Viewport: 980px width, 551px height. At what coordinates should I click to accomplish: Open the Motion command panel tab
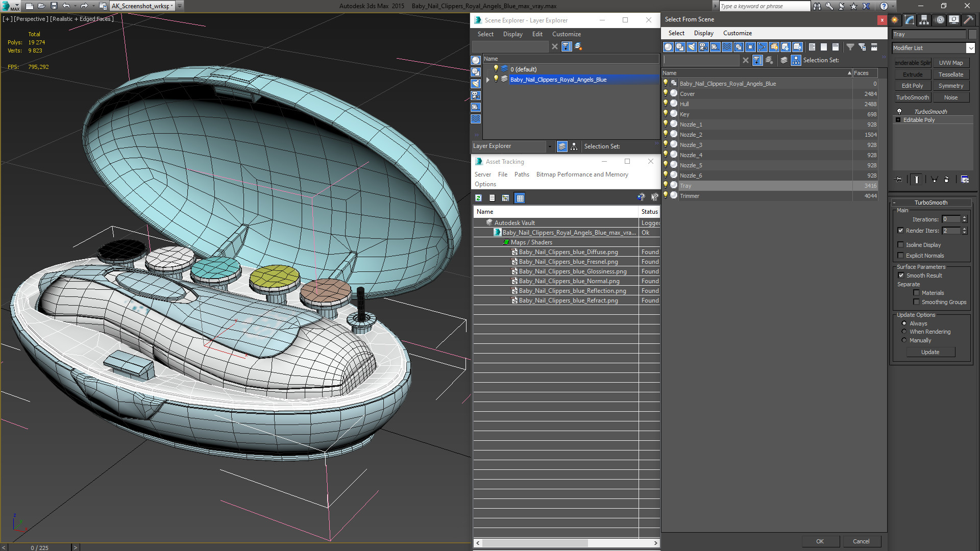tap(940, 20)
